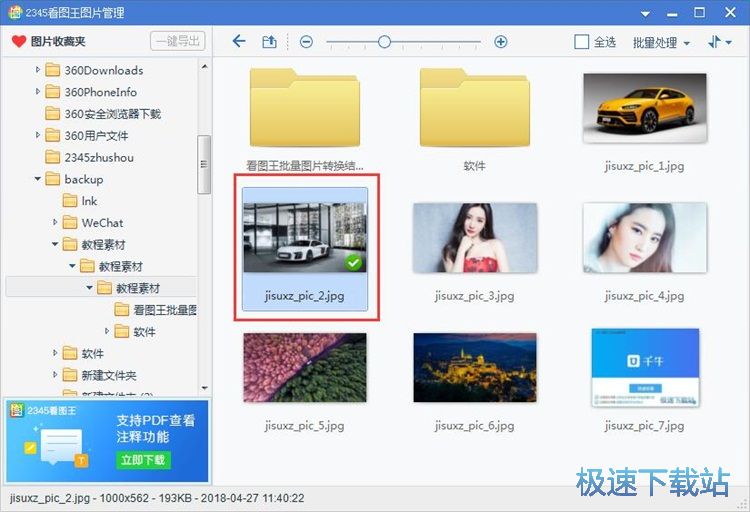Select the jisuxz_pic_4.jpg thumbnail
This screenshot has width=750, height=512.
pyautogui.click(x=644, y=237)
